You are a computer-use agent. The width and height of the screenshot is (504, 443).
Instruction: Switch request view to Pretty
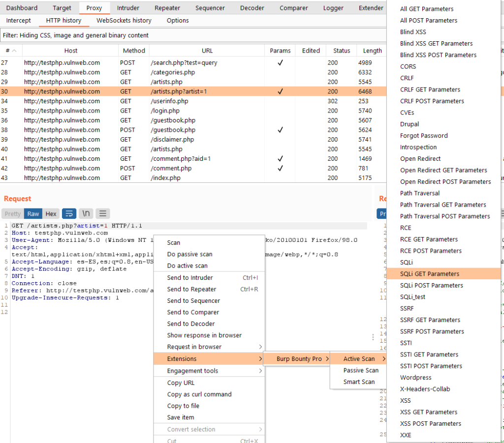[x=13, y=214]
